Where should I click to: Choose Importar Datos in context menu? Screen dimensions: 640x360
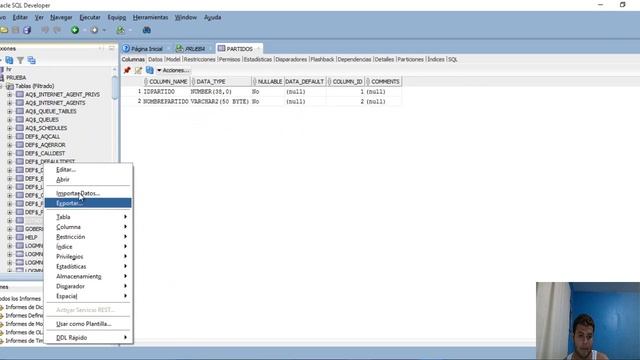click(x=88, y=193)
